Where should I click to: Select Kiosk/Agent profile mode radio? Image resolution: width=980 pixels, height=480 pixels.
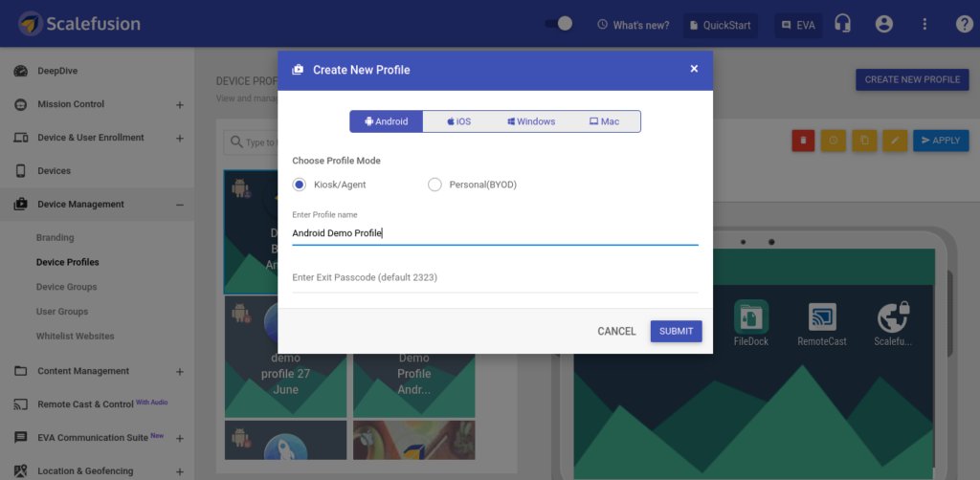299,185
